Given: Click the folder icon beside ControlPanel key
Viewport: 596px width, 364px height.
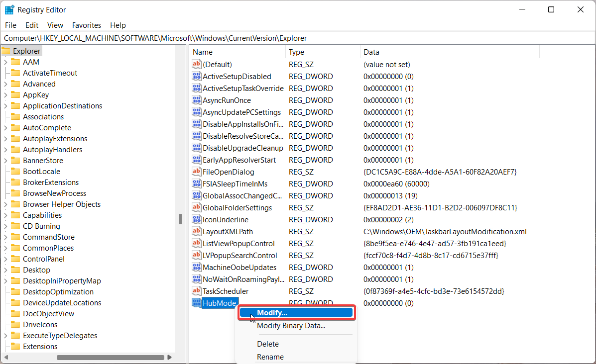Looking at the screenshot, I should 15,259.
